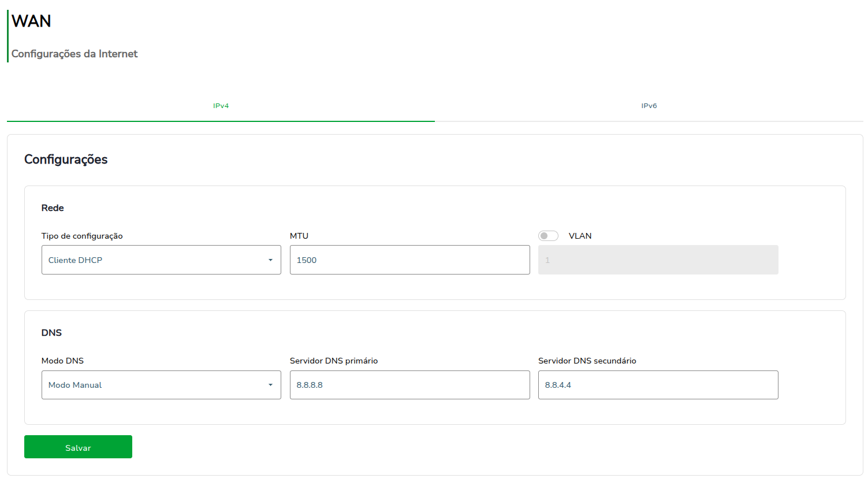The width and height of the screenshot is (868, 482).
Task: Switch to the IPv6 tab
Action: pos(649,106)
